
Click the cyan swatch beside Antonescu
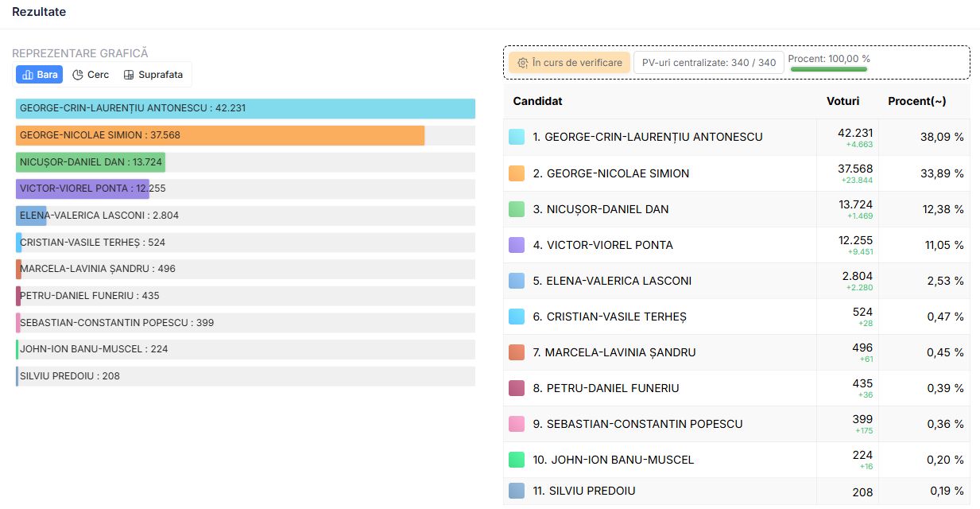(x=517, y=137)
